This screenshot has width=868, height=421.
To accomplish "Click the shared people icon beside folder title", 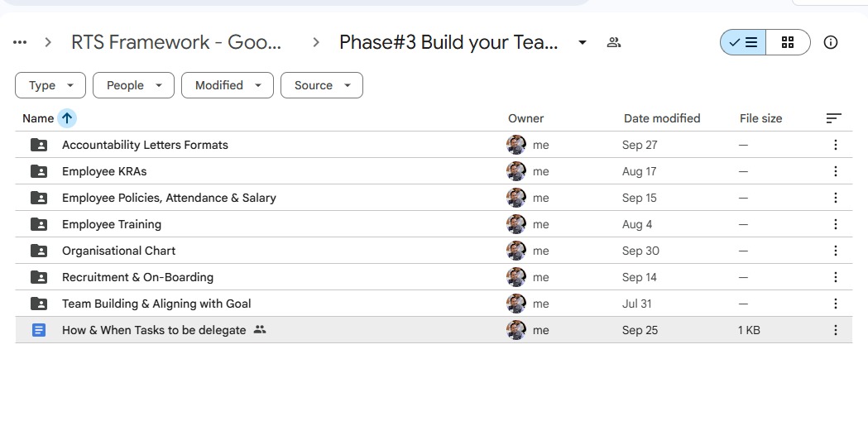I will (613, 42).
